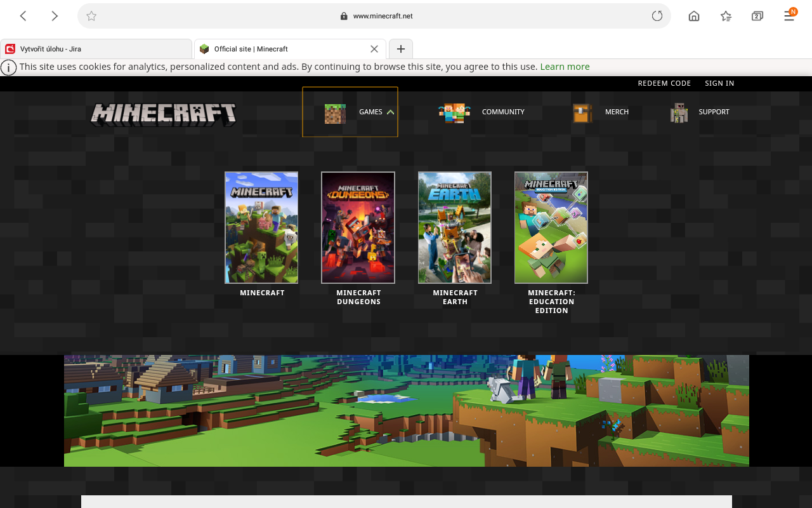Screen dimensions: 812x508
Task: Select the Official site | Minecraft tab
Action: tap(290, 49)
